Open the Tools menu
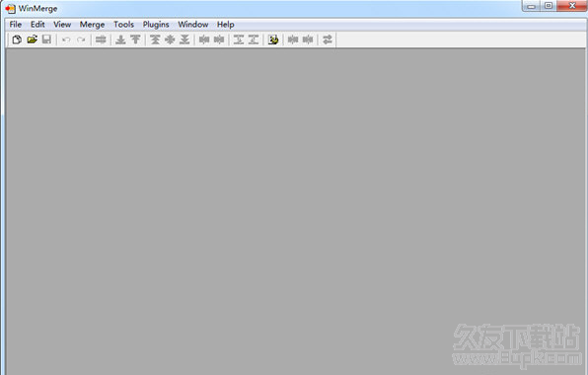The image size is (588, 375). 123,25
